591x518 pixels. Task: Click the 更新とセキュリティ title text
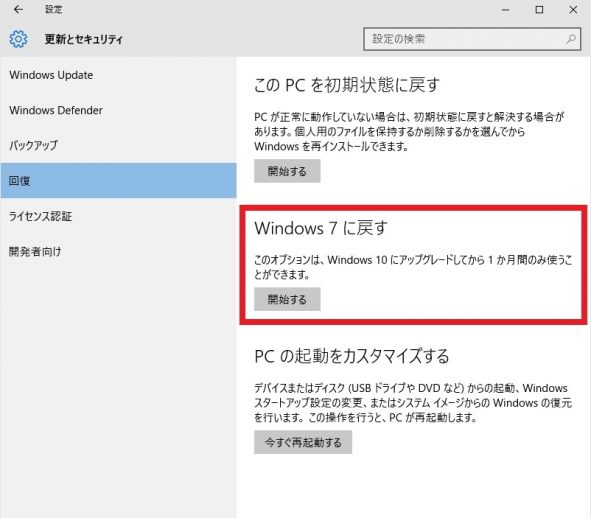click(x=84, y=39)
